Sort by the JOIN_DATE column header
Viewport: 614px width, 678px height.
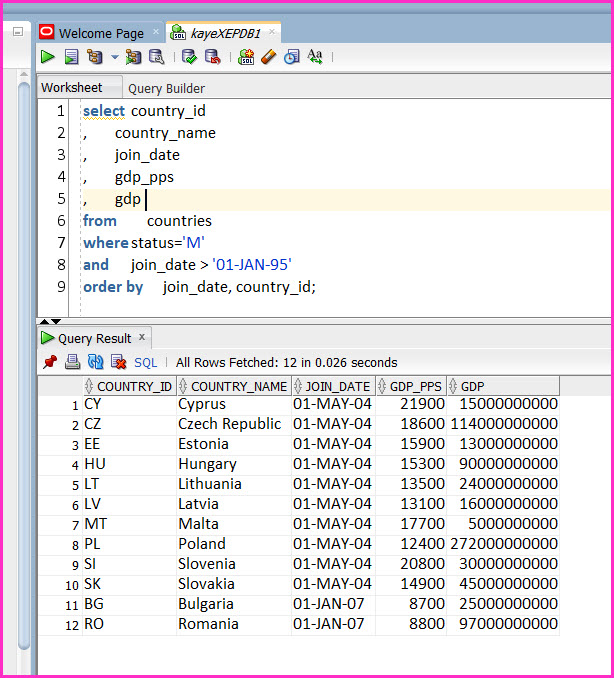tap(333, 386)
